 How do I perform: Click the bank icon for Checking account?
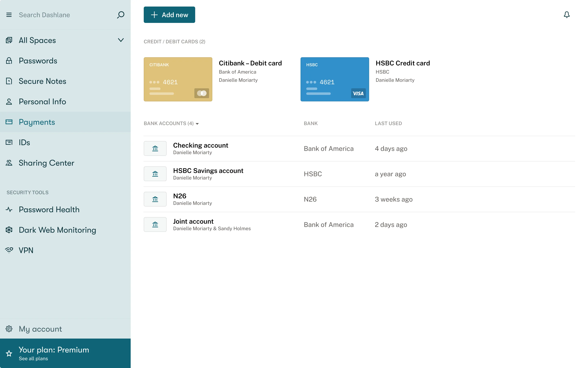(155, 148)
